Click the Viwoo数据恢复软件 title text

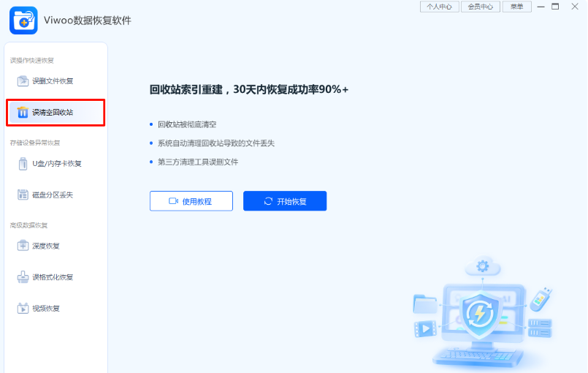[x=88, y=20]
